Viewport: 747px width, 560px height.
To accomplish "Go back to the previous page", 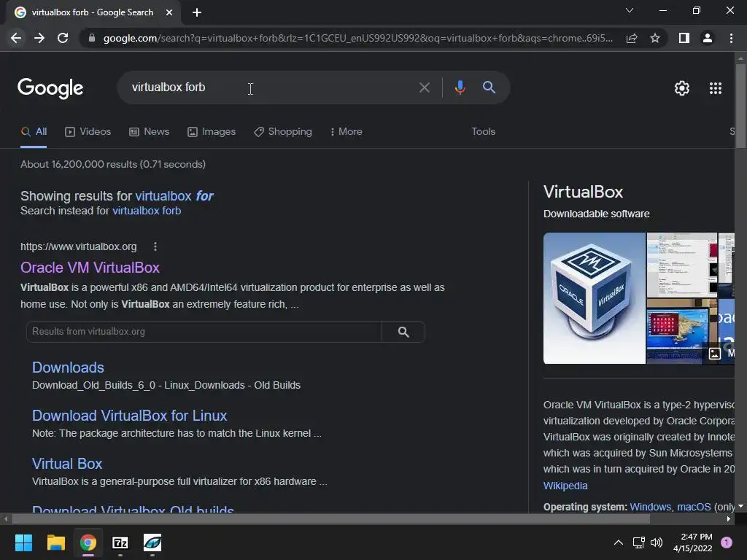I will (16, 38).
